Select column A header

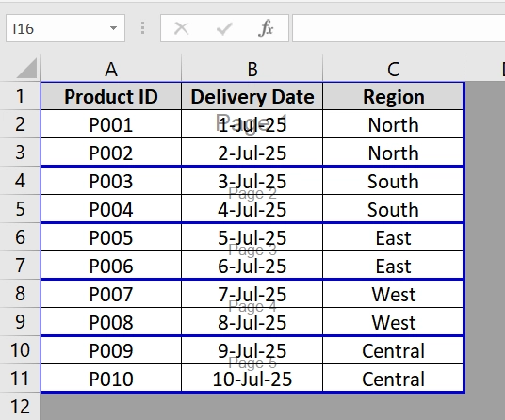(x=111, y=69)
